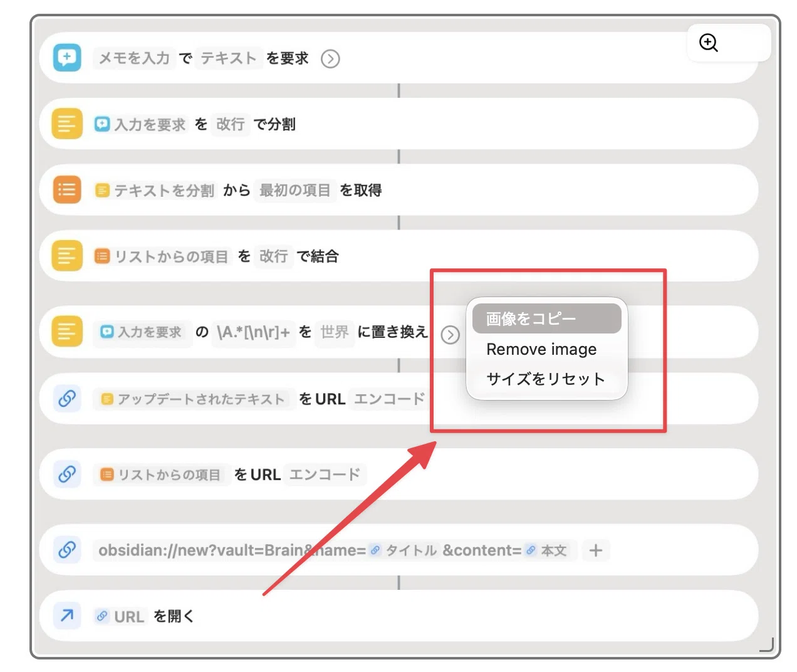This screenshot has height=672, width=797.
Task: Click リストからの項目 variable in 結合 action
Action: point(162,256)
